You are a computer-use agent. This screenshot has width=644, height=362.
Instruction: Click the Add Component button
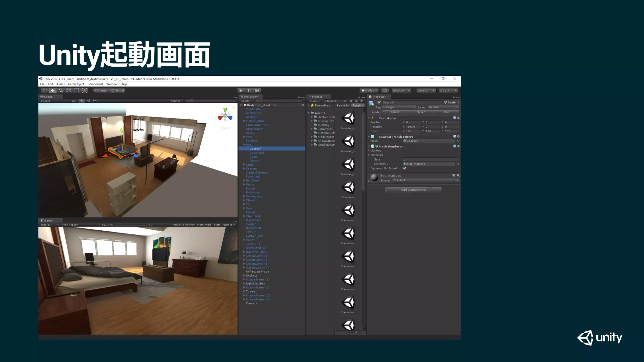(413, 190)
